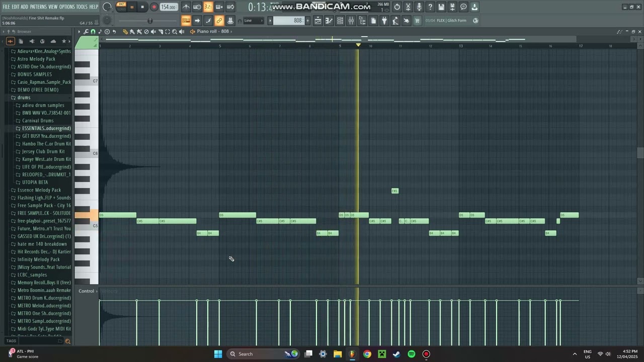Open piano roll menu arrow icon

79,32
